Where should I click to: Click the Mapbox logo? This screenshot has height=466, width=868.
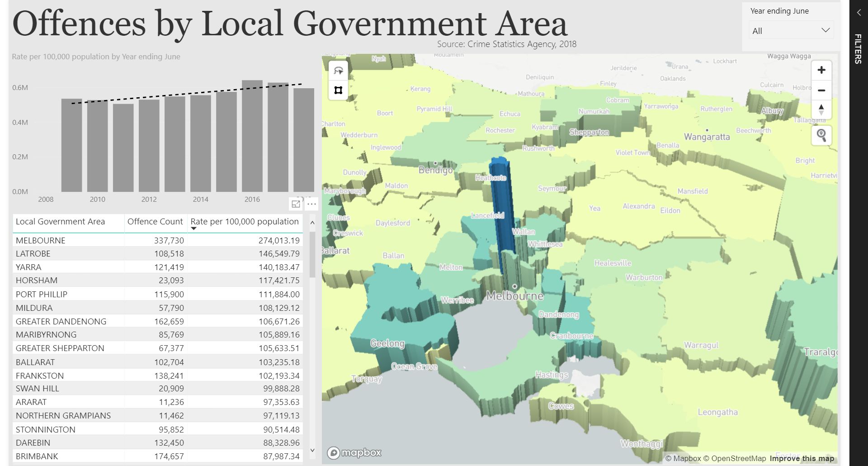tap(354, 452)
